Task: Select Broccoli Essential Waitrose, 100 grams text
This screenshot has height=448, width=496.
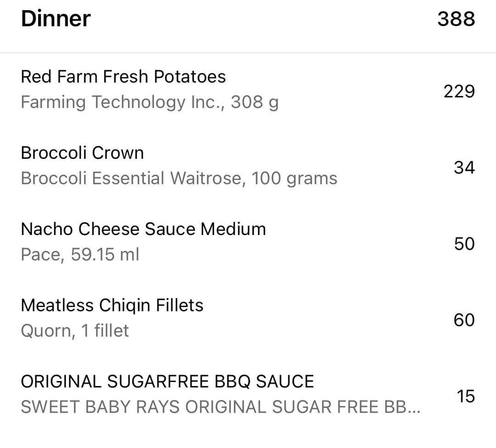Action: coord(179,178)
